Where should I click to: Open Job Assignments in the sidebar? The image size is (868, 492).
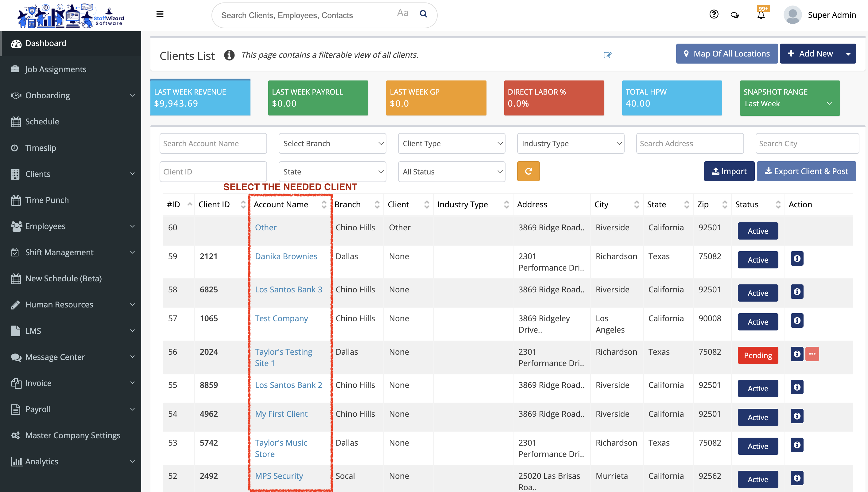click(x=56, y=69)
